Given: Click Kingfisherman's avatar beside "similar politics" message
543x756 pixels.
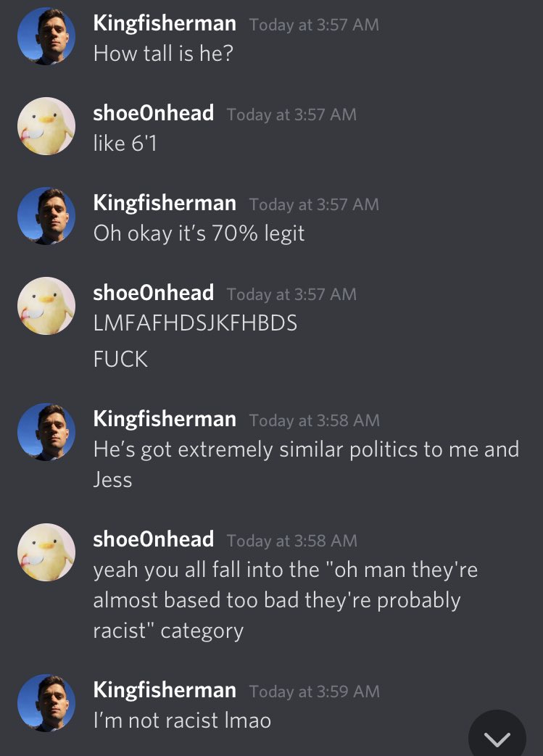Looking at the screenshot, I should (x=46, y=432).
